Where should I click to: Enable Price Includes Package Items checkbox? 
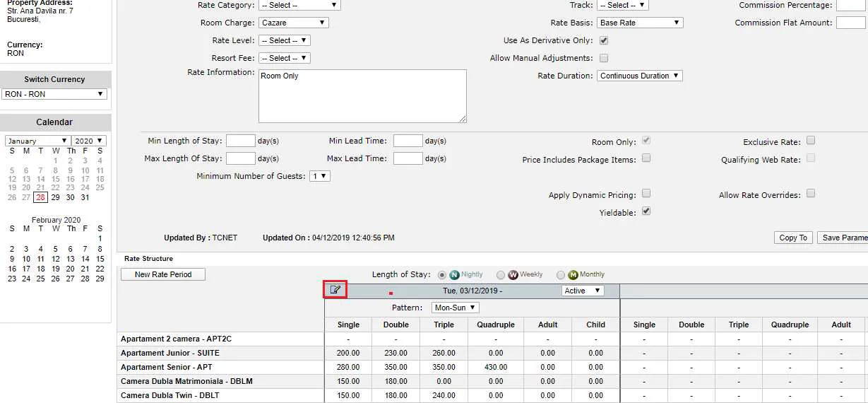[x=646, y=158]
